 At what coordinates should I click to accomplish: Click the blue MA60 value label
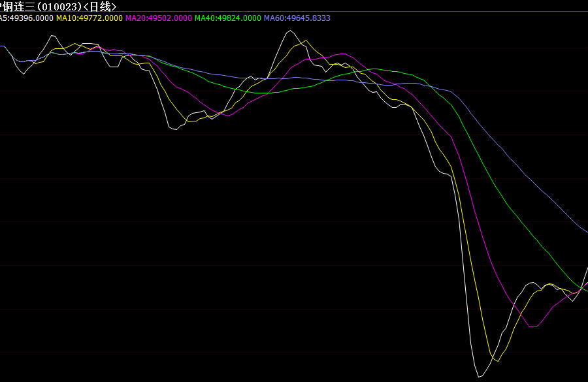pos(297,18)
